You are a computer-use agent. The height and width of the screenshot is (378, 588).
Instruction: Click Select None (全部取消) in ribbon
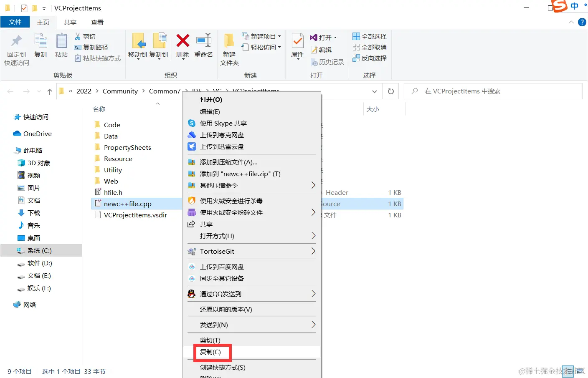pyautogui.click(x=370, y=48)
